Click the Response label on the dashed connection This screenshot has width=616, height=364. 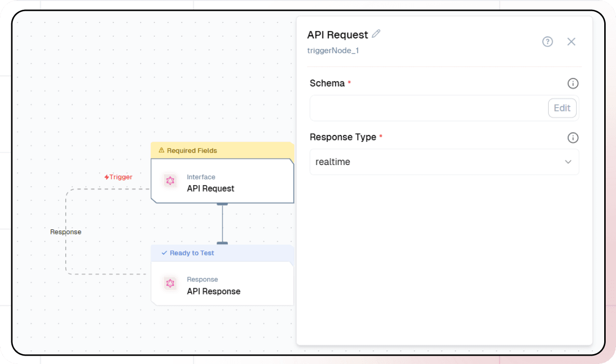(65, 231)
